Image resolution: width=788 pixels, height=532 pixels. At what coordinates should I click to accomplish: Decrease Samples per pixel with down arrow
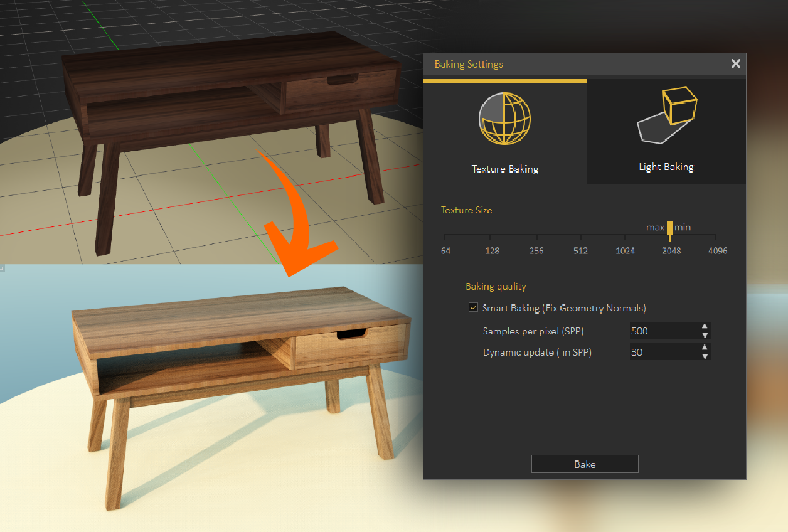(705, 334)
